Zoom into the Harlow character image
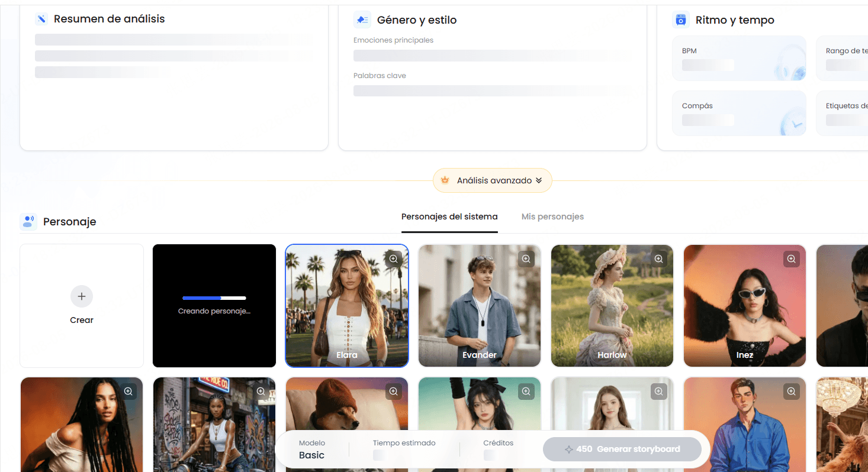 click(x=659, y=258)
